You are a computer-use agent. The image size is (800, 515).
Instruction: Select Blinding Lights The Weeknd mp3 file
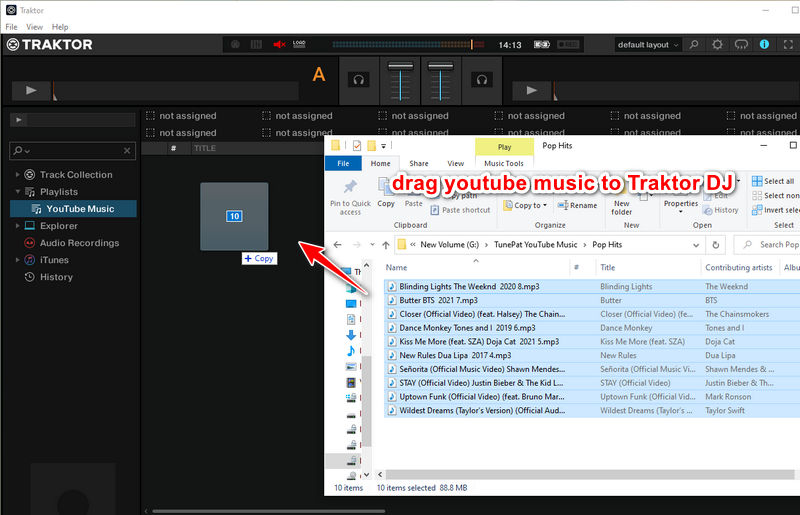[x=469, y=286]
